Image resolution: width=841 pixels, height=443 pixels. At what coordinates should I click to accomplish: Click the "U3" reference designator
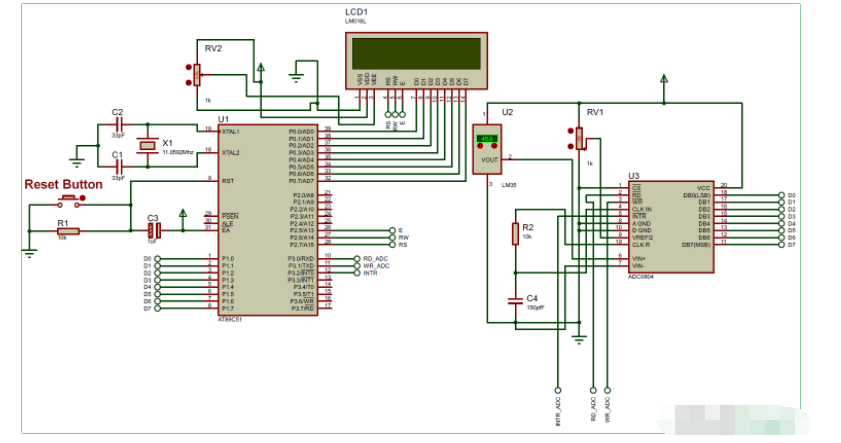tap(634, 176)
